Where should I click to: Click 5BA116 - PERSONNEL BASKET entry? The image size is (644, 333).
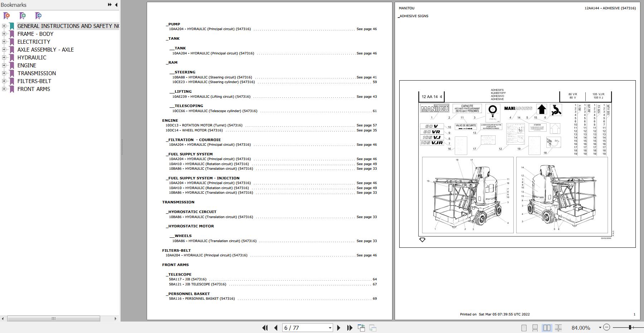[x=273, y=299]
